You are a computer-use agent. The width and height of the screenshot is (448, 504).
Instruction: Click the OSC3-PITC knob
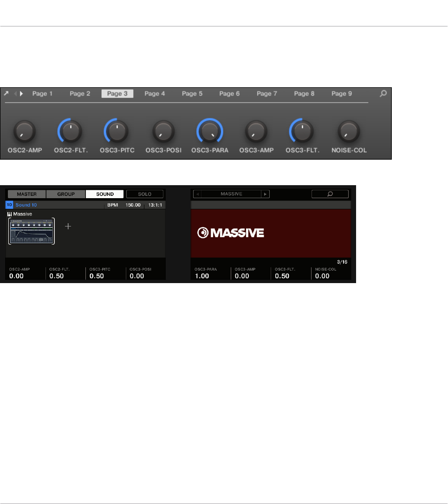(117, 131)
